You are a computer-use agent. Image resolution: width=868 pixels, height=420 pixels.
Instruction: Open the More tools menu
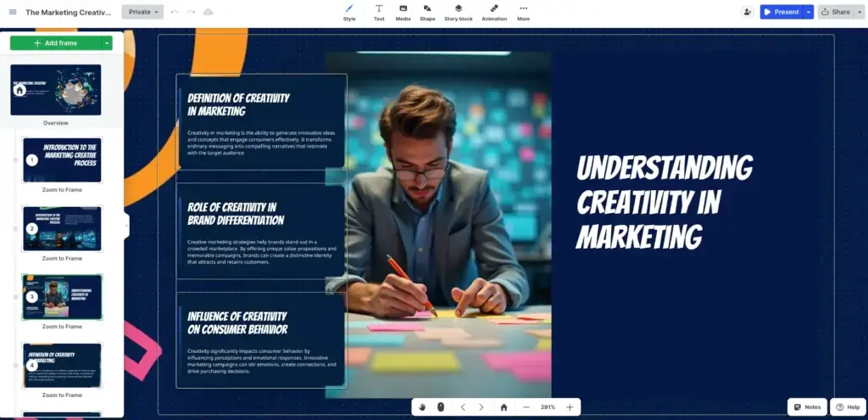(x=523, y=13)
